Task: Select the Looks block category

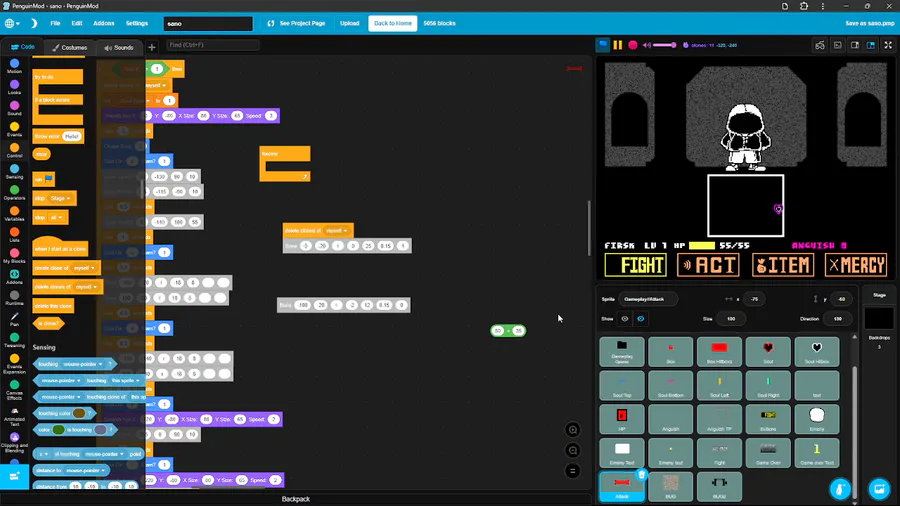Action: pyautogui.click(x=14, y=87)
